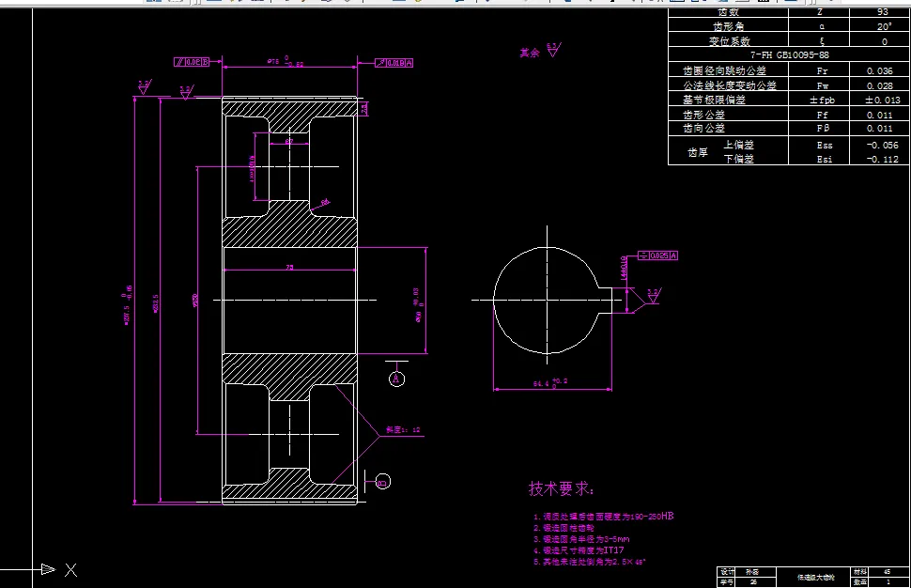Select the leftmost 3.2 surface roughness symbol
Screen dimensions: 911x588
click(144, 87)
